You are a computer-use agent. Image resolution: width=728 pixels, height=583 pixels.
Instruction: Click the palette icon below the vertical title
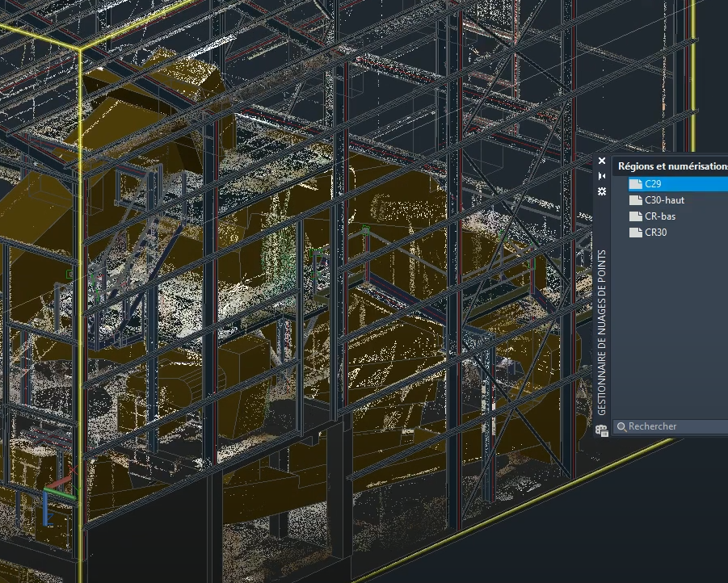[602, 430]
